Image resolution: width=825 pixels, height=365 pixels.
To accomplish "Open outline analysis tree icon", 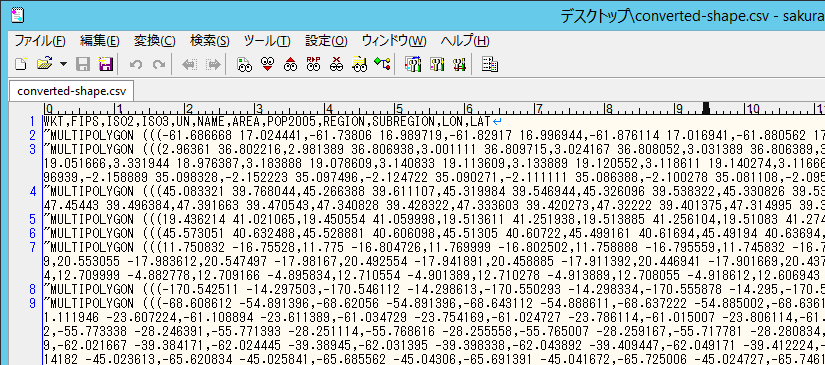I will 382,65.
